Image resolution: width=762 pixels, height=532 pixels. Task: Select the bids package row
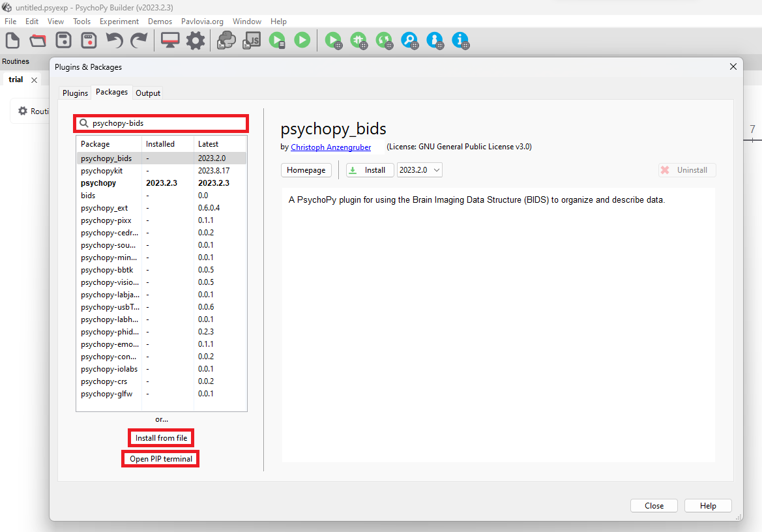(162, 196)
